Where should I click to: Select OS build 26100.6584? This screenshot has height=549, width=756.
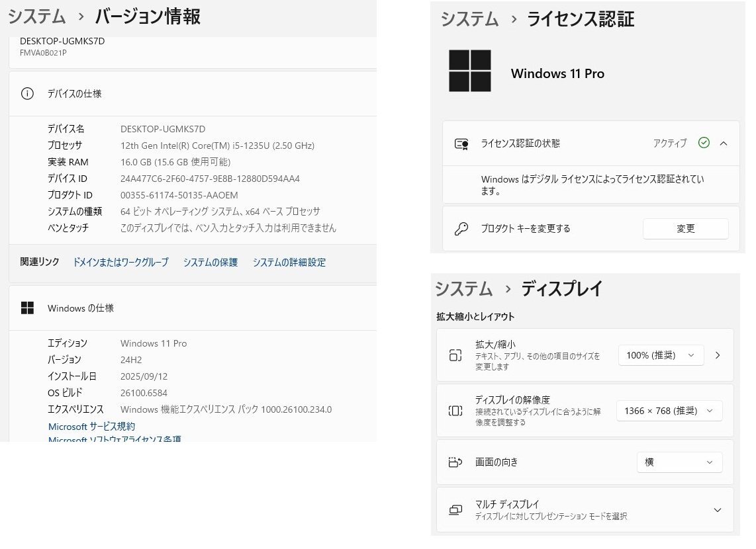click(x=144, y=393)
